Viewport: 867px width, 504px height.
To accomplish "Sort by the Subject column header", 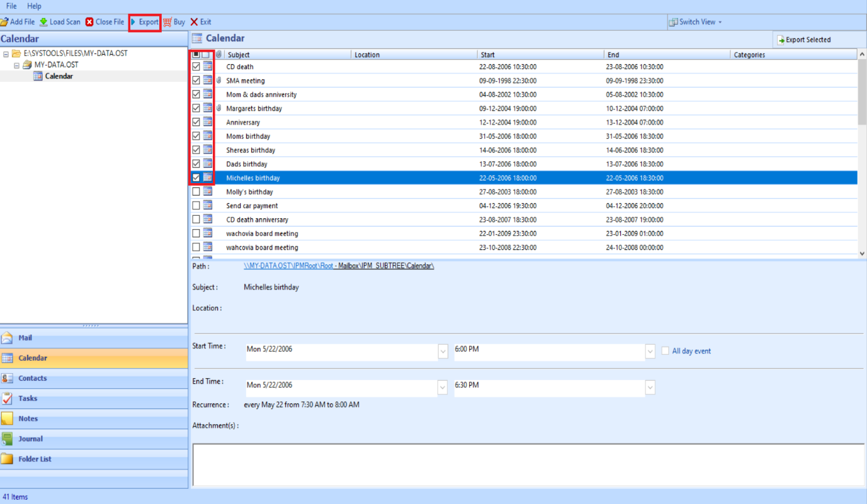I will 288,55.
